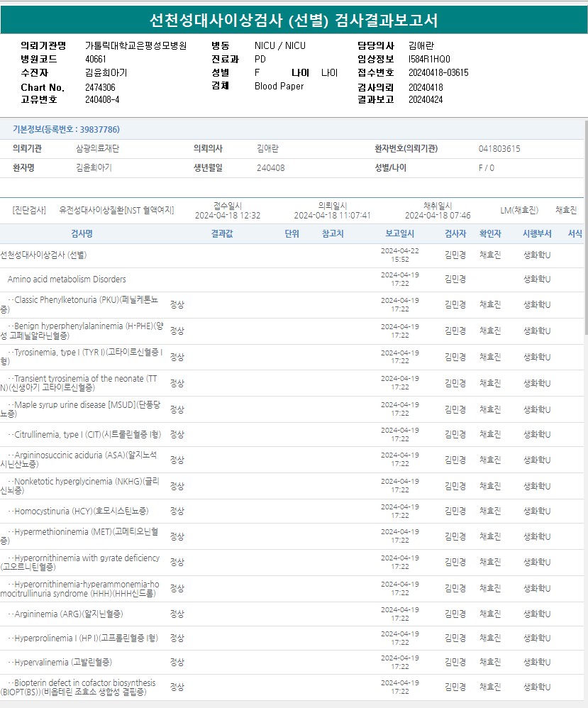
Task: Click the 정상 result for Hypervalinemia
Action: point(177,663)
